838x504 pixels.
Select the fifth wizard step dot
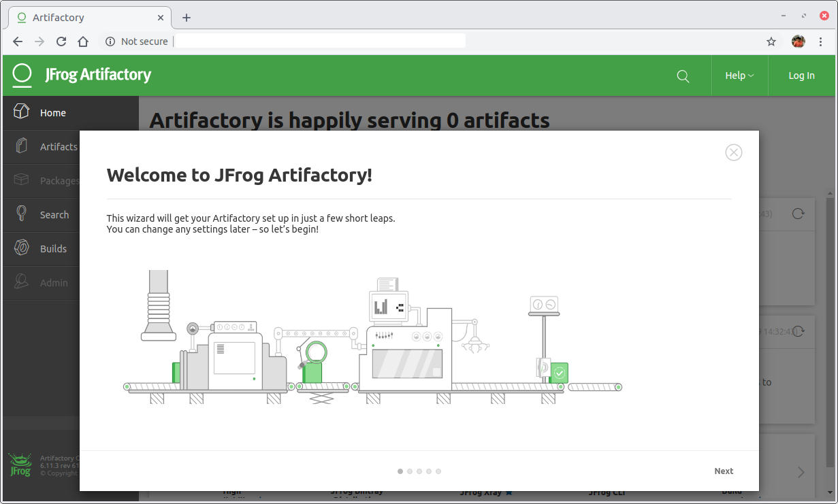(x=438, y=471)
